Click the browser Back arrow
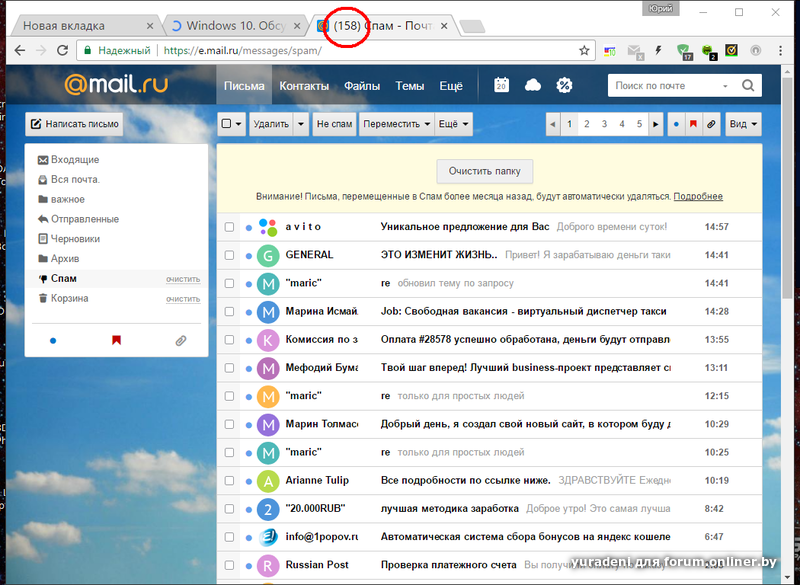 click(x=19, y=50)
